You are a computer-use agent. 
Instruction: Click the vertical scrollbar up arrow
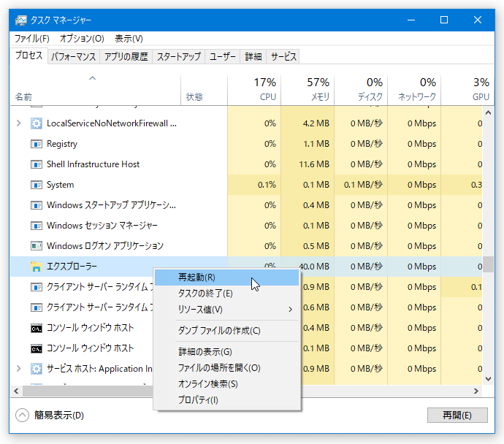(488, 112)
